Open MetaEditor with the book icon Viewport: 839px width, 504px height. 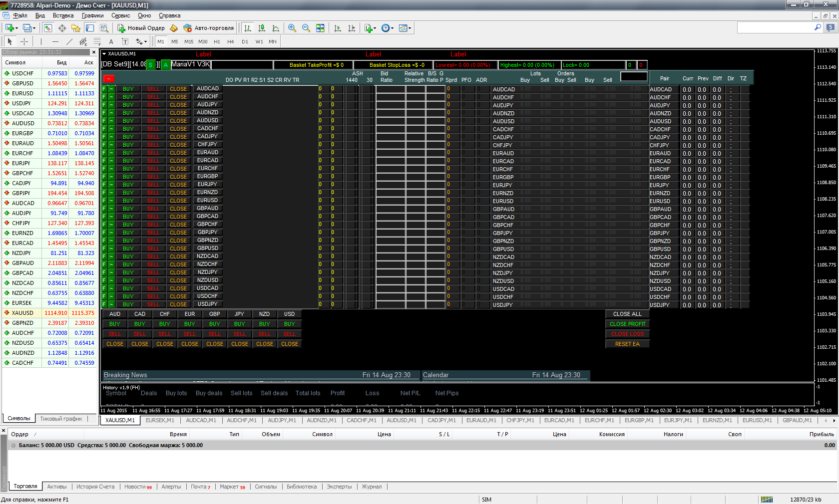pos(174,28)
